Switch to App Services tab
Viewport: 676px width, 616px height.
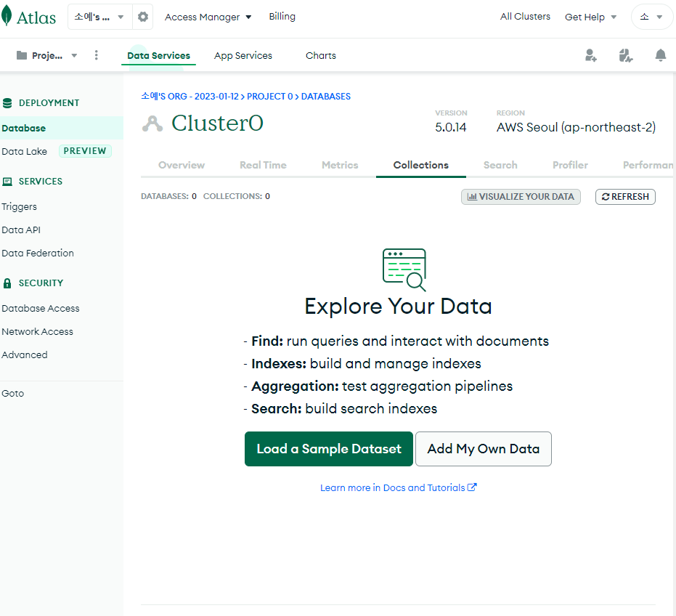coord(243,56)
